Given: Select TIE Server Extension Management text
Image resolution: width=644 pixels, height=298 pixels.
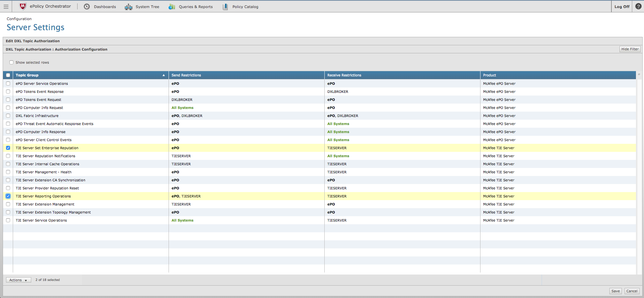Looking at the screenshot, I should point(45,204).
